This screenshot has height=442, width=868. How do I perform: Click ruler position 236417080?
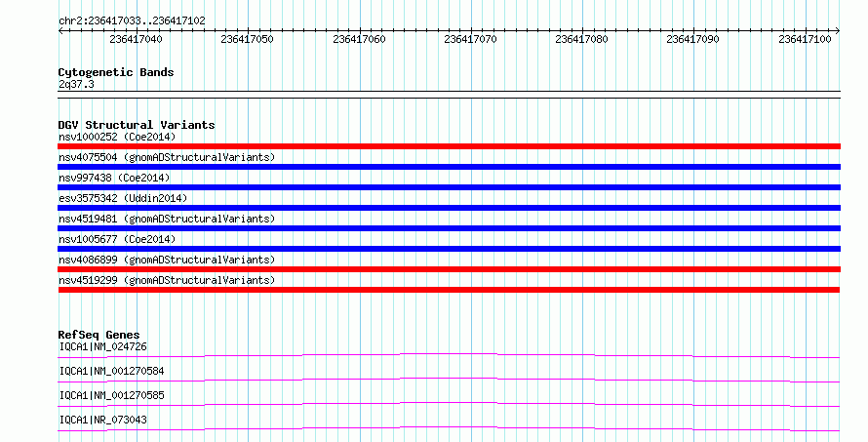pos(581,39)
